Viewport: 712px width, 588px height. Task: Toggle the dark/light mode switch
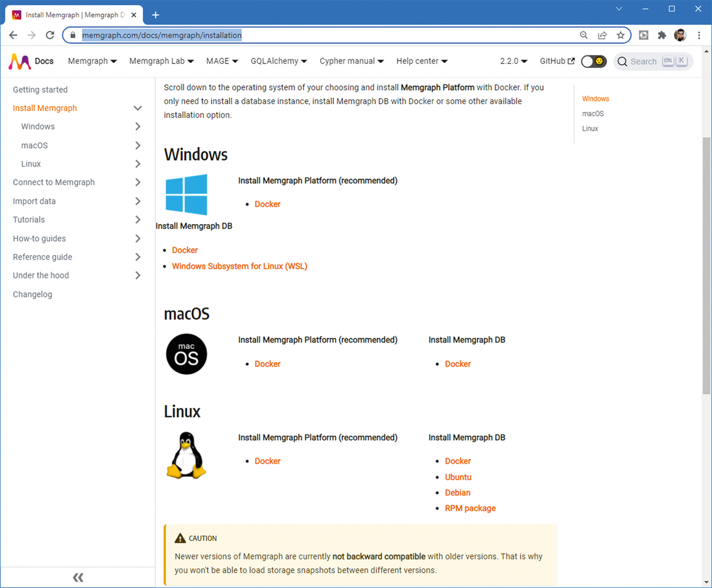[593, 61]
